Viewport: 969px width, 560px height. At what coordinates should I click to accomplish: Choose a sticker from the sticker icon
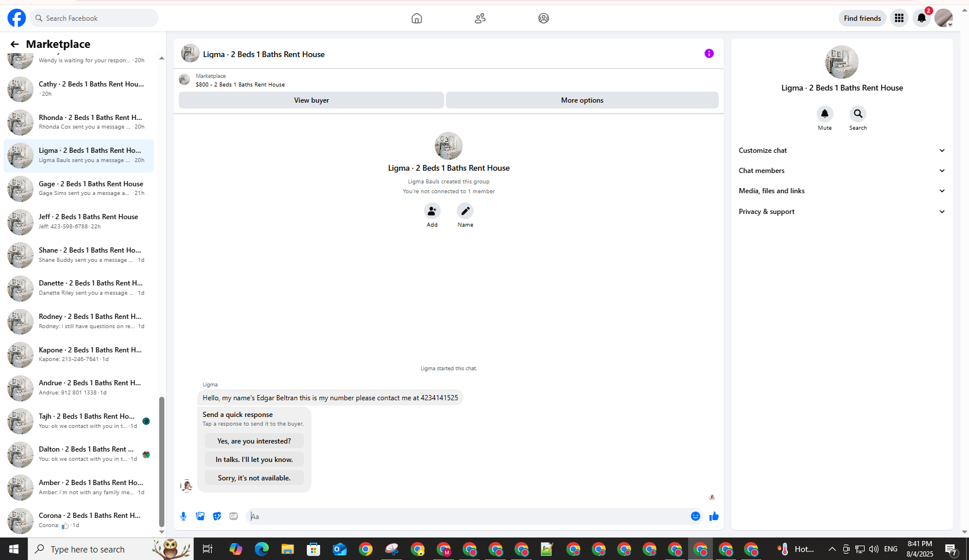[217, 516]
